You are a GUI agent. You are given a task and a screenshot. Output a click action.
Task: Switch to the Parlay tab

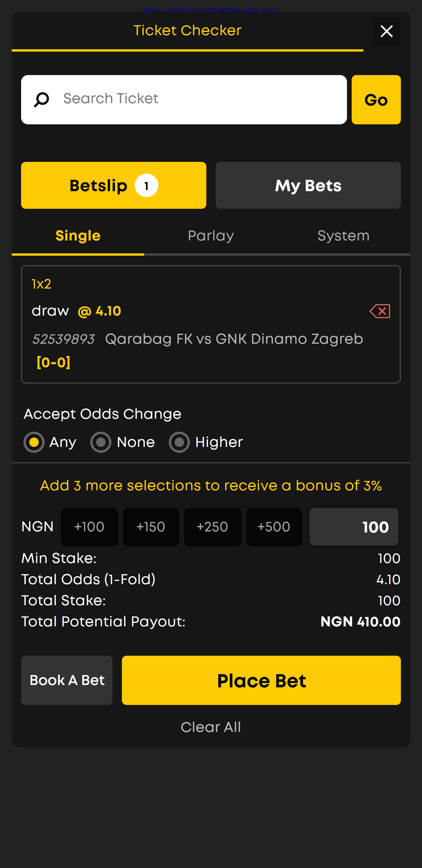(x=211, y=236)
